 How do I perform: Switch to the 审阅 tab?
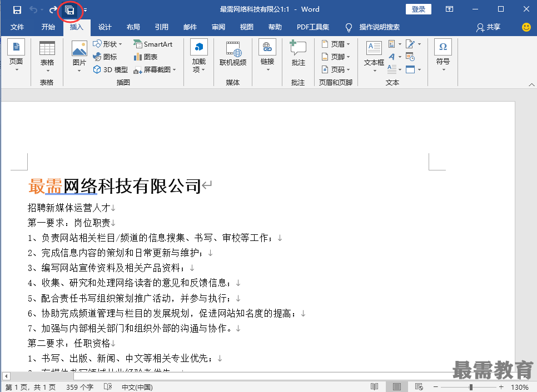218,27
